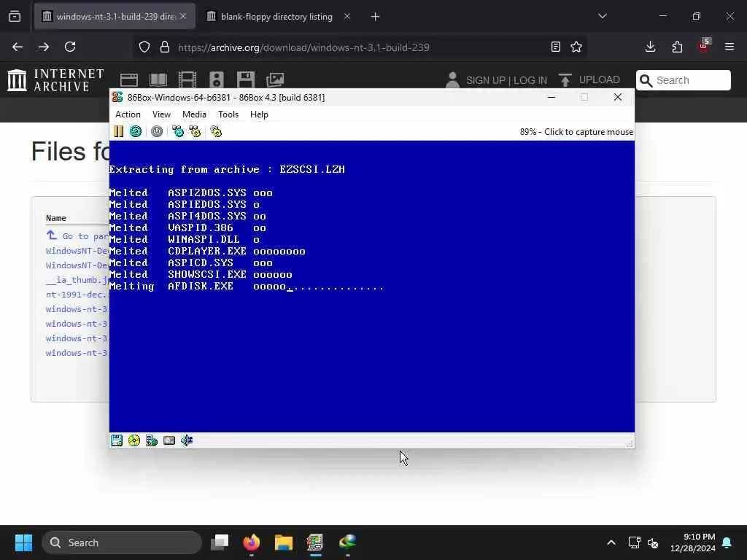747x560 pixels.
Task: Click the Windows taskbar Search box
Action: click(x=122, y=542)
